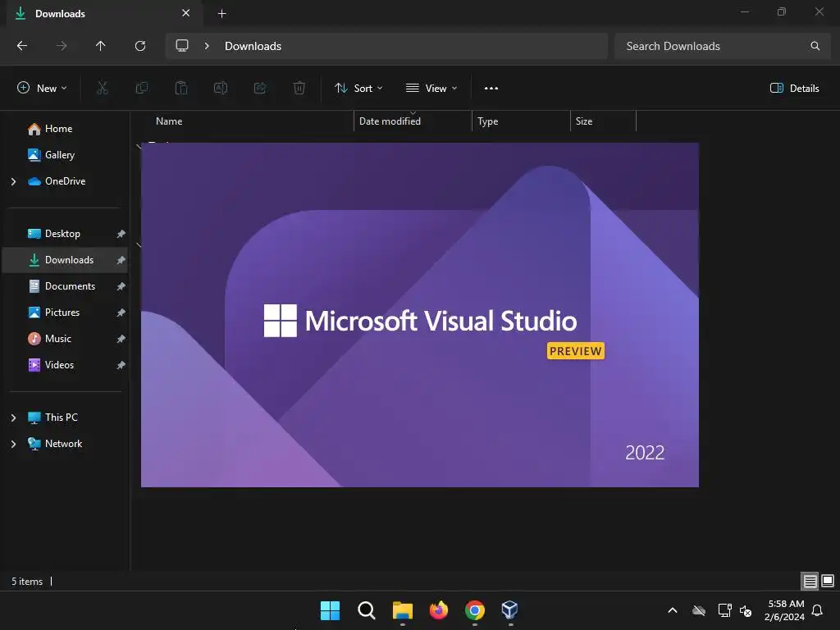Unpin Desktop using its pin icon
The image size is (840, 630).
[121, 234]
